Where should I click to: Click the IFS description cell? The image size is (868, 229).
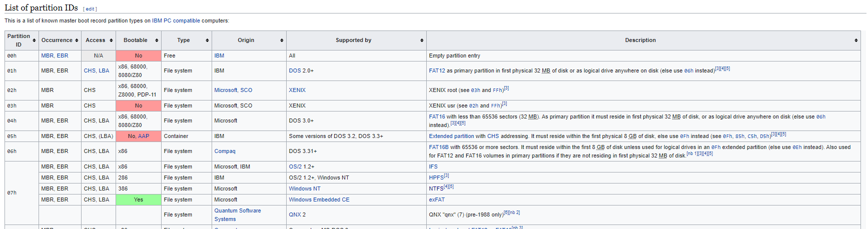coord(643,166)
